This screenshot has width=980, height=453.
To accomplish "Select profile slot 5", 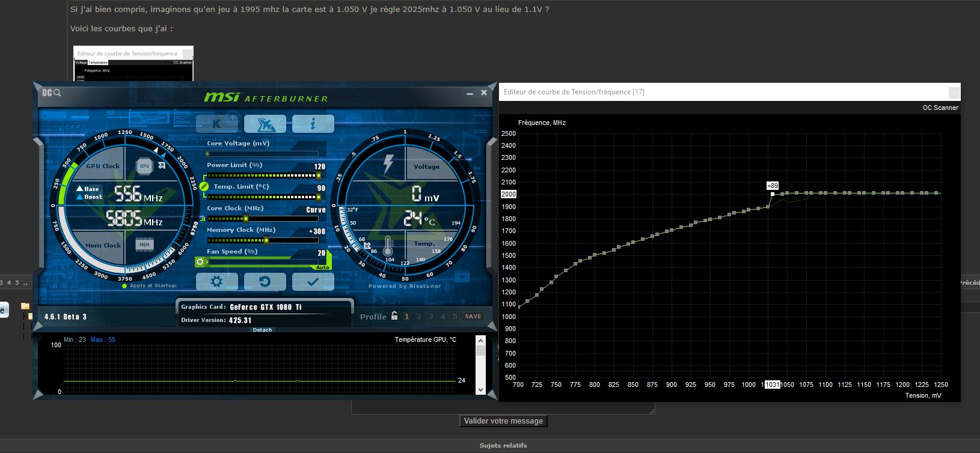I will [455, 317].
